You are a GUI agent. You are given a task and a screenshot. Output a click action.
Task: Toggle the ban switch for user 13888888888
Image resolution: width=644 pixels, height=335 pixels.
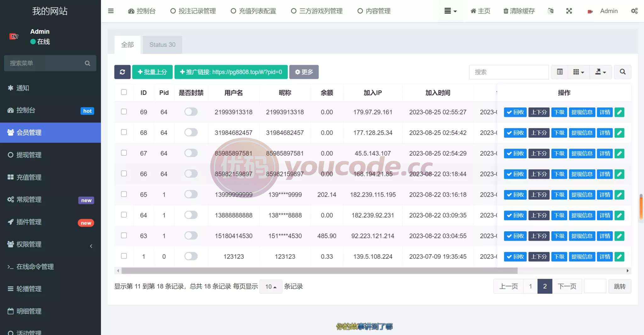[x=191, y=215]
